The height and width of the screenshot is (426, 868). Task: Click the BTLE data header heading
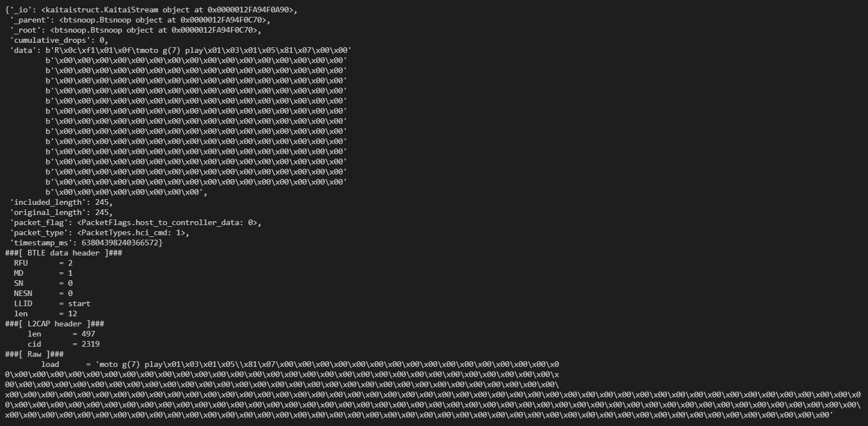click(x=64, y=253)
